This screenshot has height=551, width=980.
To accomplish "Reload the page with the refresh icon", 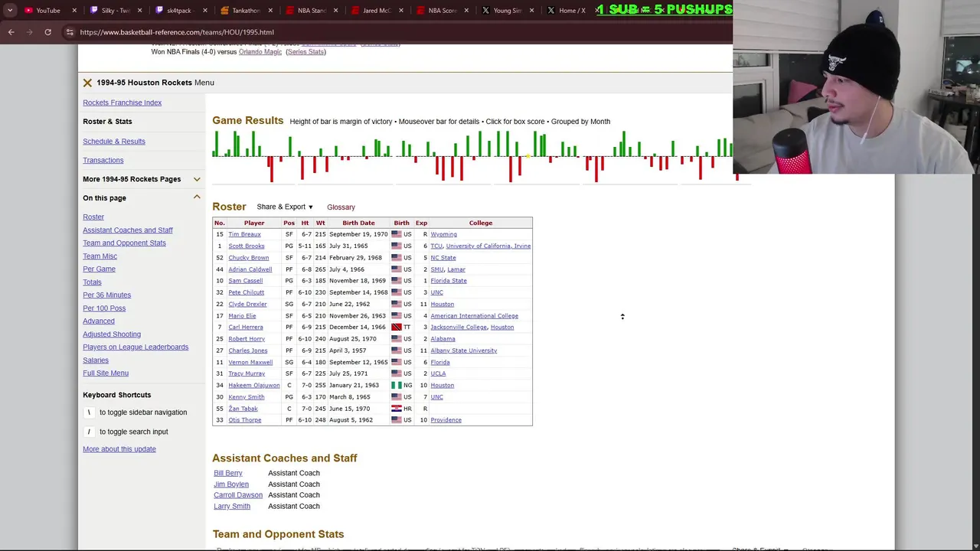I will tap(47, 32).
